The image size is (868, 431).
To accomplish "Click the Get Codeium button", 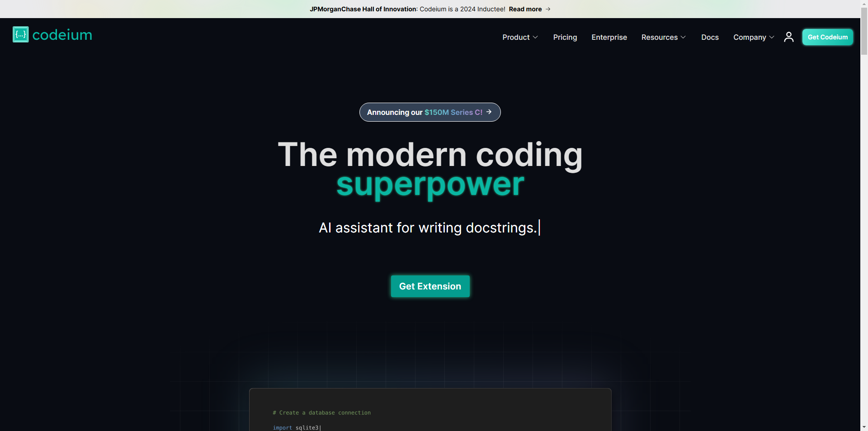I will [828, 37].
